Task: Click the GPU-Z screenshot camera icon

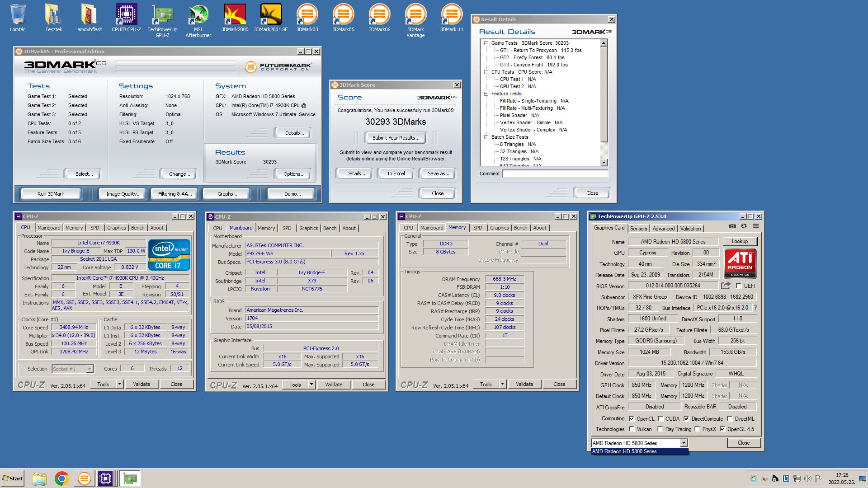Action: click(x=732, y=226)
